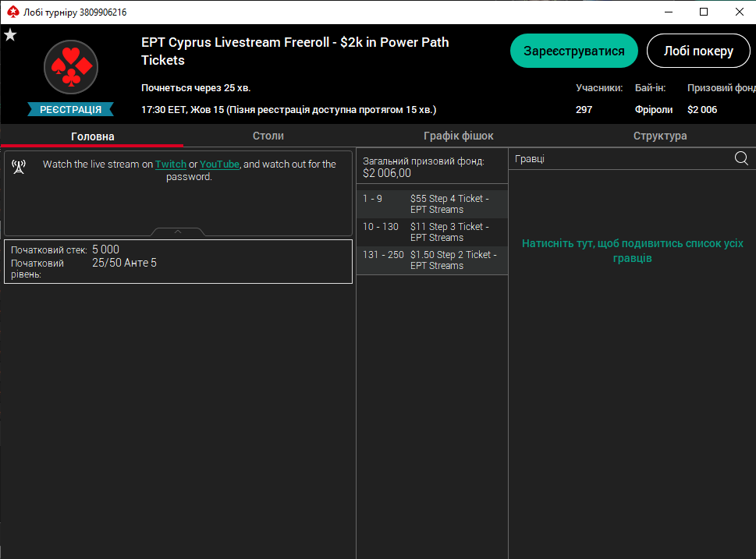
Task: Open the Столи tab
Action: pos(268,136)
